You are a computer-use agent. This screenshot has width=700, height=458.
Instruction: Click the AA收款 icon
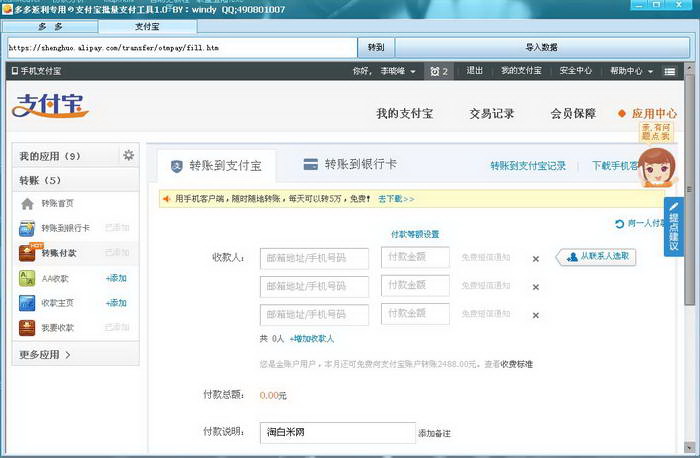[27, 279]
